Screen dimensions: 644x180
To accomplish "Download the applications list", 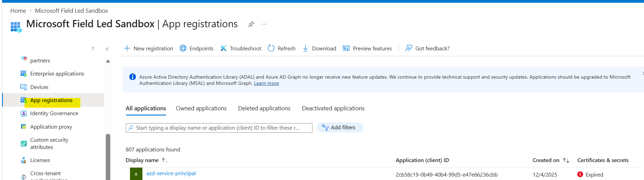I will 319,48.
